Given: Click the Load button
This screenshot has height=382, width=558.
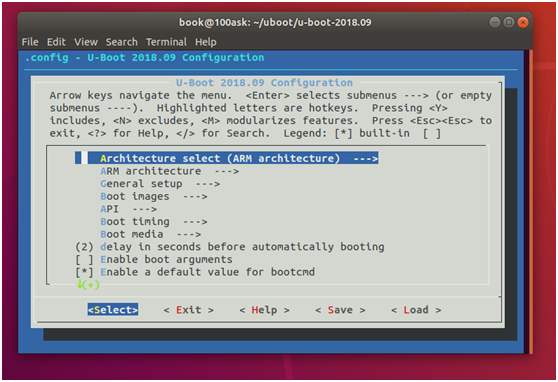Looking at the screenshot, I should pos(416,310).
